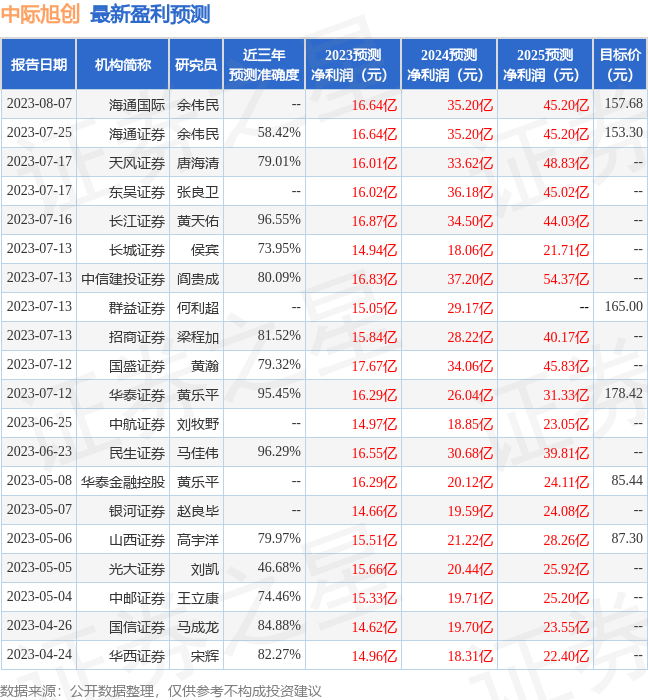Click 2025 forecast 22.40亿

click(566, 657)
